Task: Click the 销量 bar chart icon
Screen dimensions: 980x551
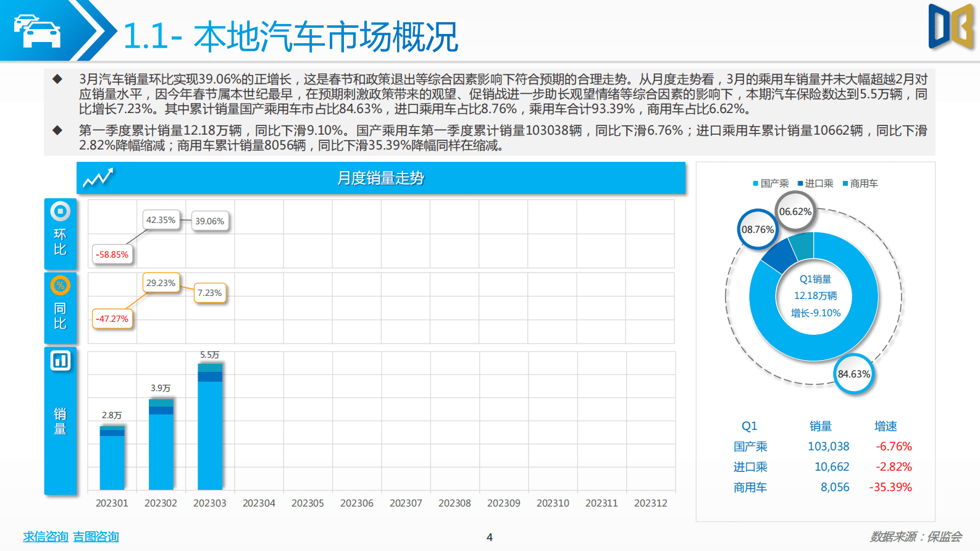Action: coord(60,360)
